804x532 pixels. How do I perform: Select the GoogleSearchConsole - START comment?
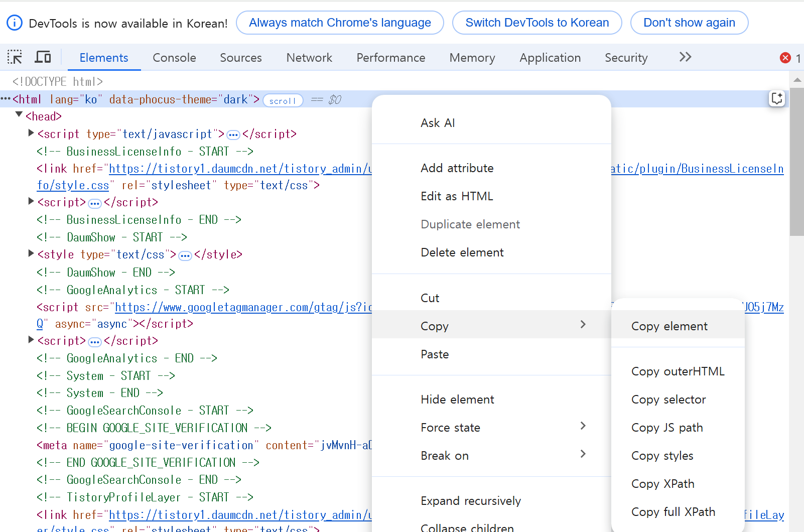[x=145, y=411]
